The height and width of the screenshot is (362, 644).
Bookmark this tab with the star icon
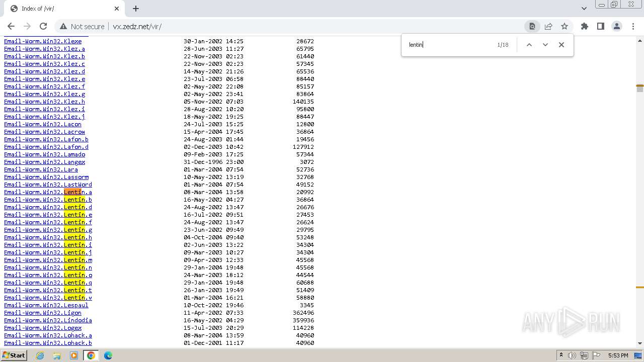[x=565, y=26]
